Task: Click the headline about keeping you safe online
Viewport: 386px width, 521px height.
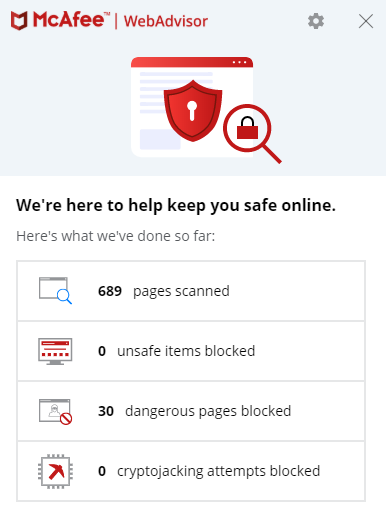Action: coord(176,205)
